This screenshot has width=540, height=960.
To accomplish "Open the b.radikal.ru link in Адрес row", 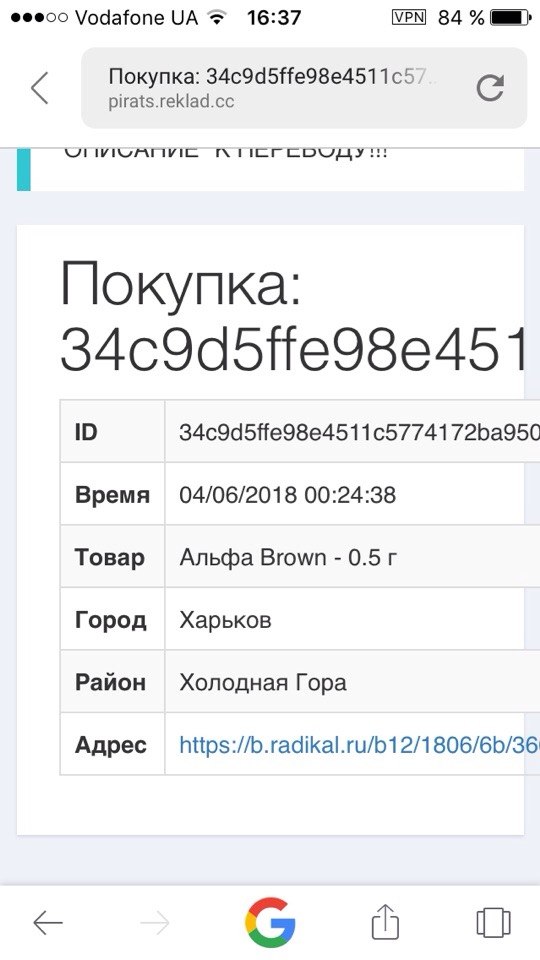I will (x=359, y=744).
